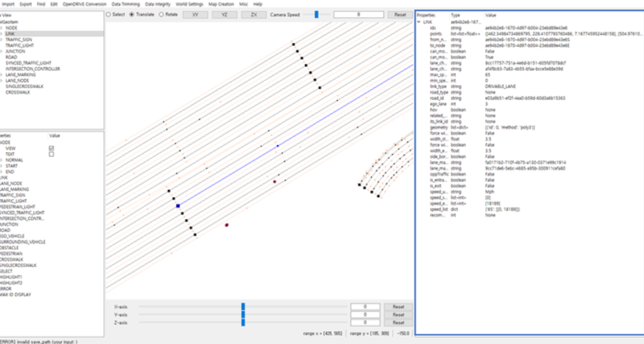Select the Rotate radio button
This screenshot has height=344, width=644.
click(161, 15)
